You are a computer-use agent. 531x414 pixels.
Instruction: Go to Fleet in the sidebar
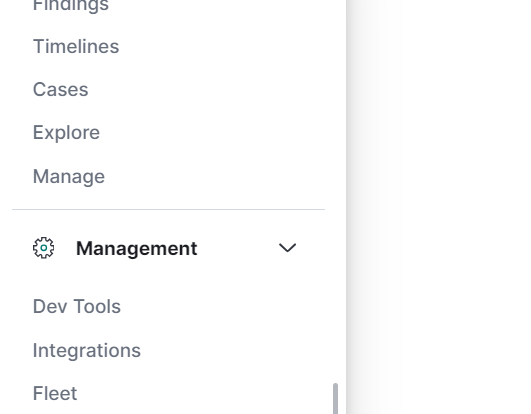55,393
